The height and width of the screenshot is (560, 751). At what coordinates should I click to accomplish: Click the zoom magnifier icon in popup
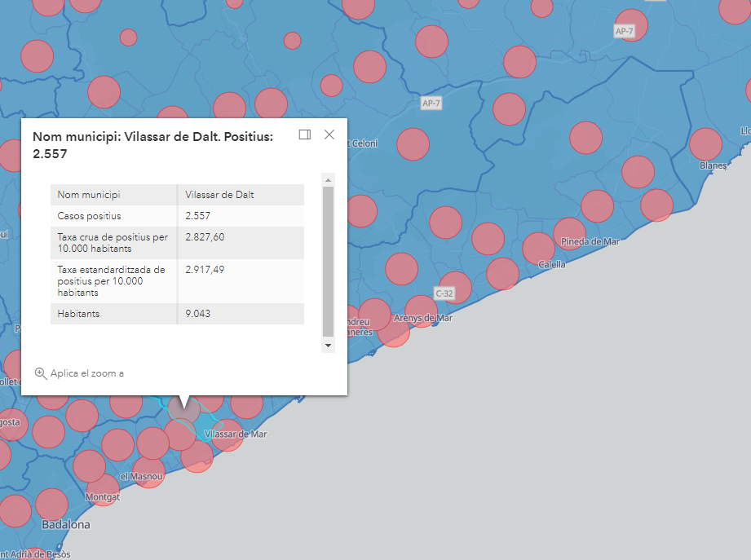tap(41, 373)
